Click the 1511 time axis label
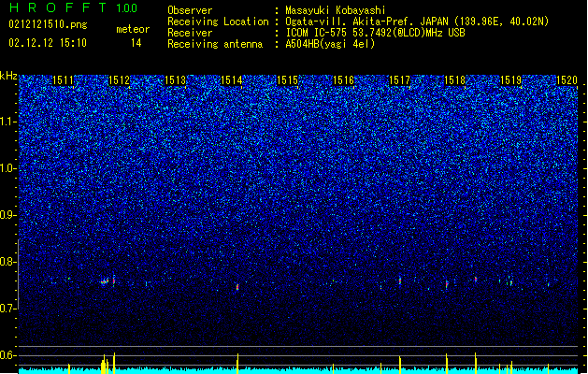588x374 pixels. 63,80
